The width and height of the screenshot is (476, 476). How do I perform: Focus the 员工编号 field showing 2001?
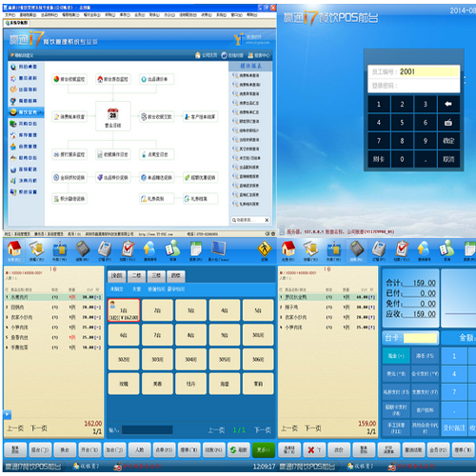413,71
